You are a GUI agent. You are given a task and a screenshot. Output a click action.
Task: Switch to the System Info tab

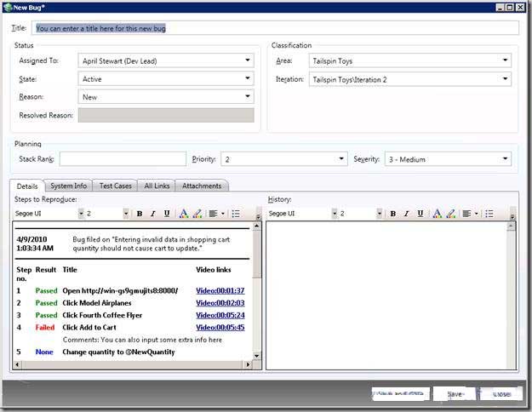click(68, 186)
